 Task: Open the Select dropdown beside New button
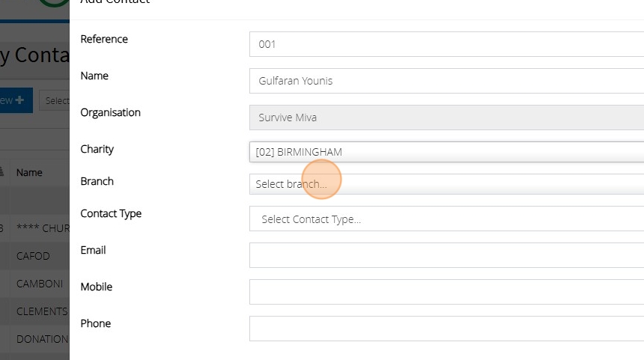pyautogui.click(x=55, y=100)
